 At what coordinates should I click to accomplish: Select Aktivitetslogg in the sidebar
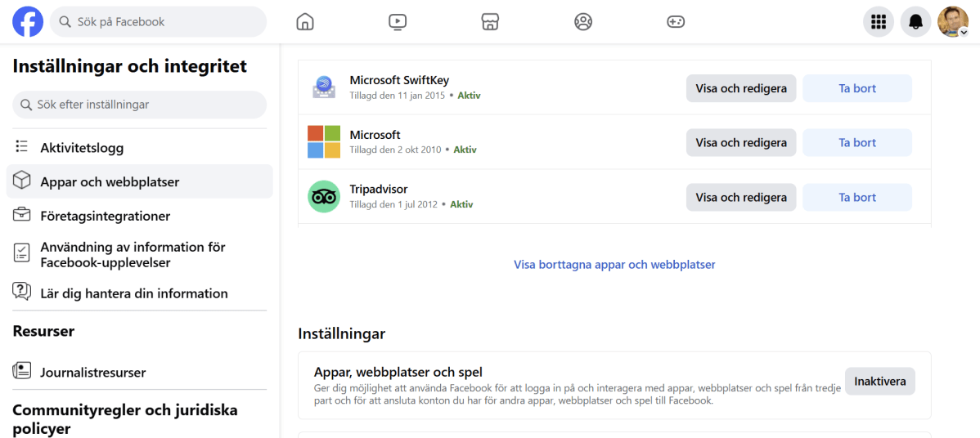click(82, 148)
